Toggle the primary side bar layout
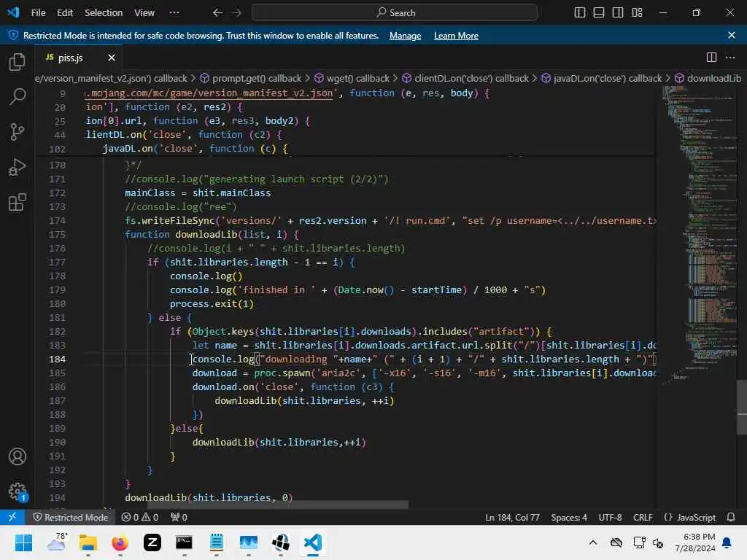 pos(580,13)
